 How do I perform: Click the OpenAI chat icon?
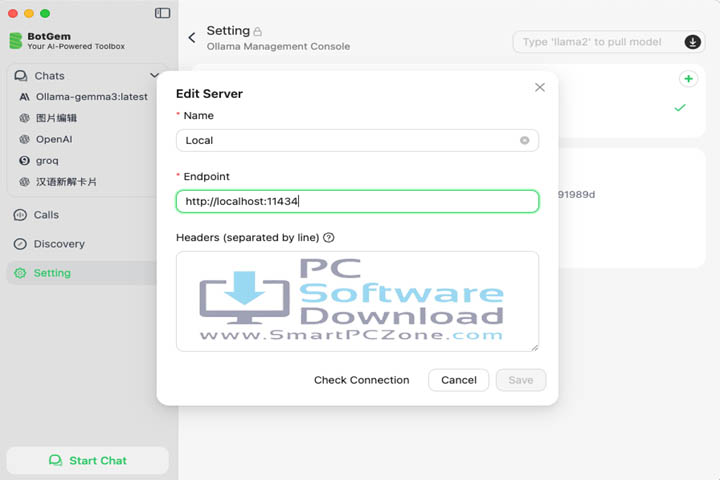coord(24,139)
